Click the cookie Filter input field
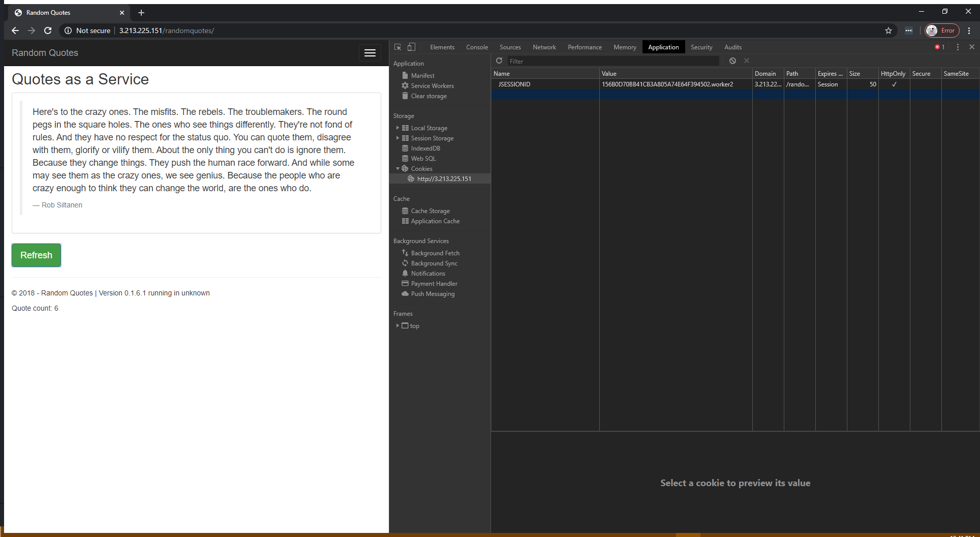 coord(612,61)
